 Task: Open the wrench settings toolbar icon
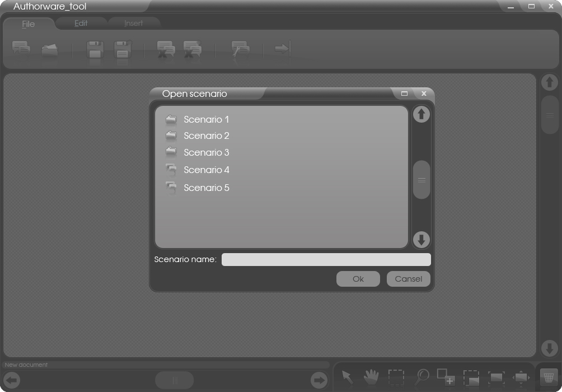[240, 49]
